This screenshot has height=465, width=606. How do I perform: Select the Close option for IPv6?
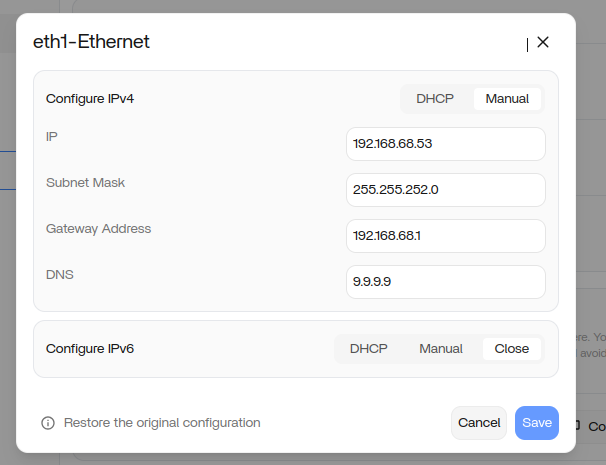point(512,349)
